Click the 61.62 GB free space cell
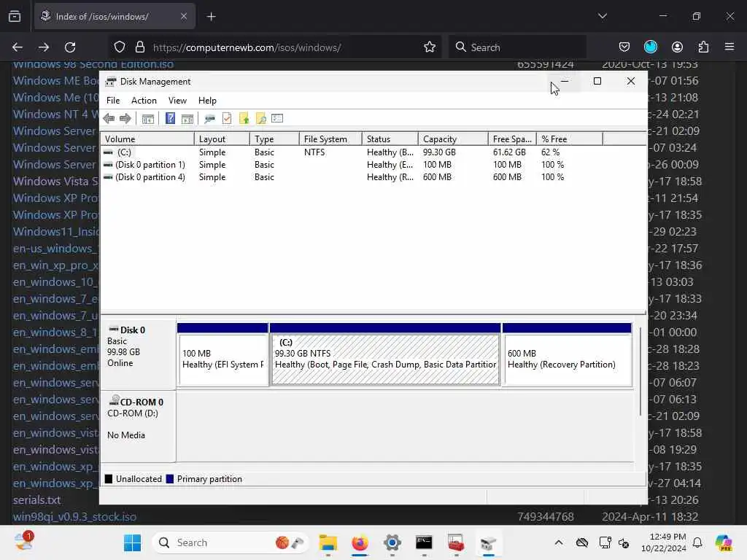Screen dimensions: 747x560 click(x=509, y=152)
